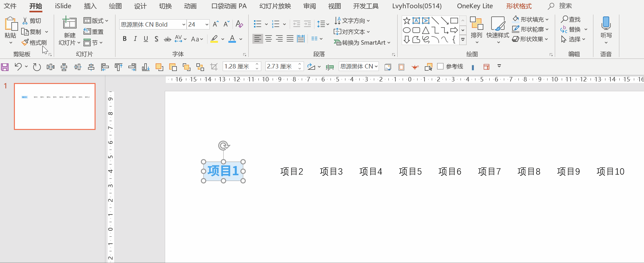The image size is (644, 263).
Task: Toggle Strikethrough formatting
Action: (167, 39)
